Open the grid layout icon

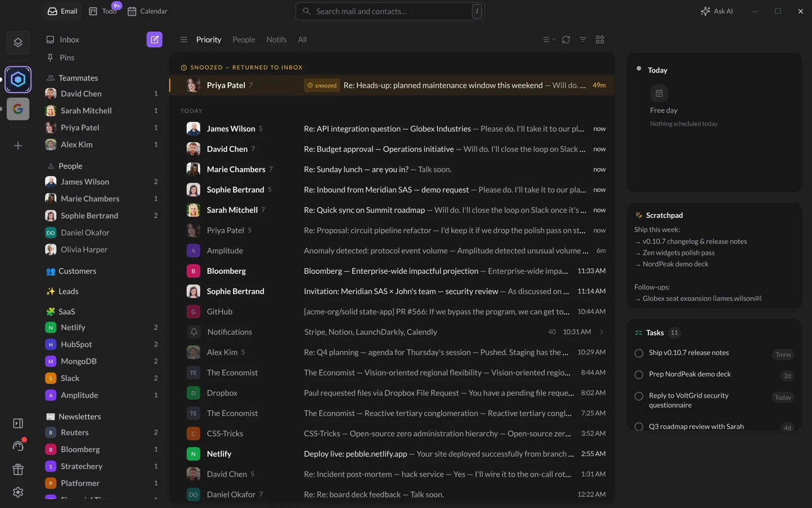600,40
